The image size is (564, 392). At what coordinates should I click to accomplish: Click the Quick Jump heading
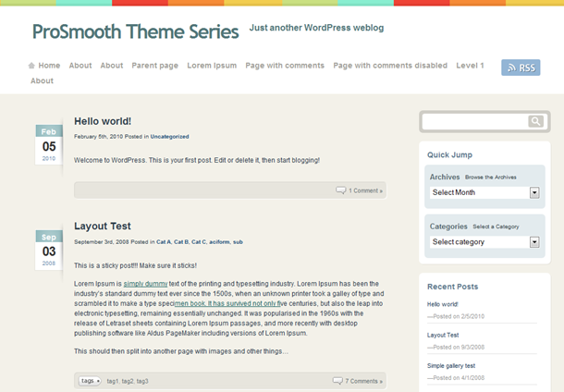point(449,155)
